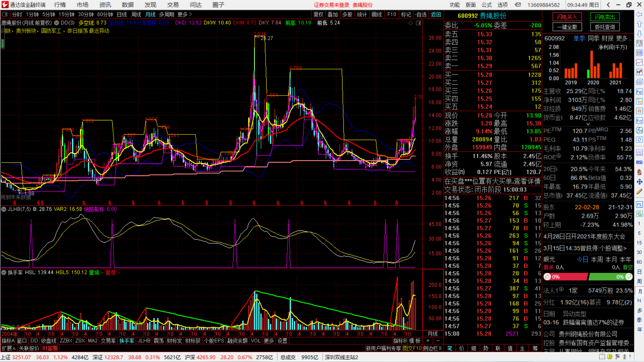Open the 市场 menu
644x362 pixels.
click(x=83, y=5)
